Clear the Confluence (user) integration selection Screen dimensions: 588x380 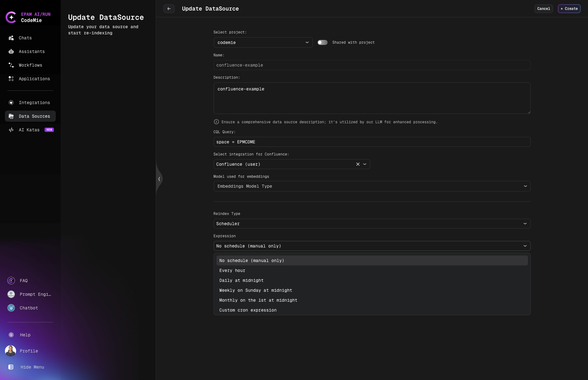coord(358,164)
